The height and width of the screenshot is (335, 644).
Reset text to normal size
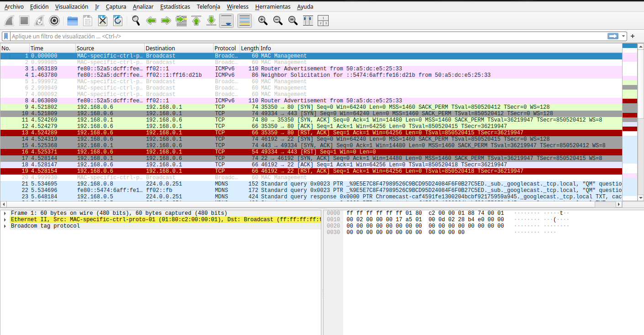293,21
